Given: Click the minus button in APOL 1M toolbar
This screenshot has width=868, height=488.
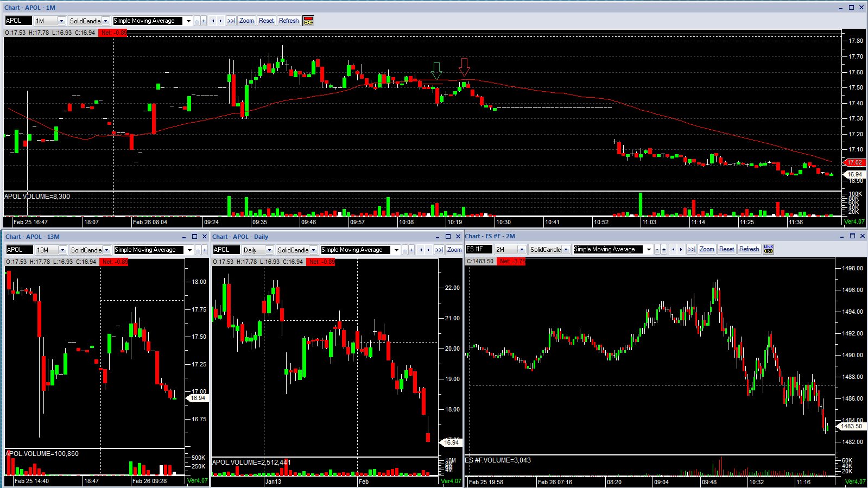Looking at the screenshot, I should click(197, 21).
